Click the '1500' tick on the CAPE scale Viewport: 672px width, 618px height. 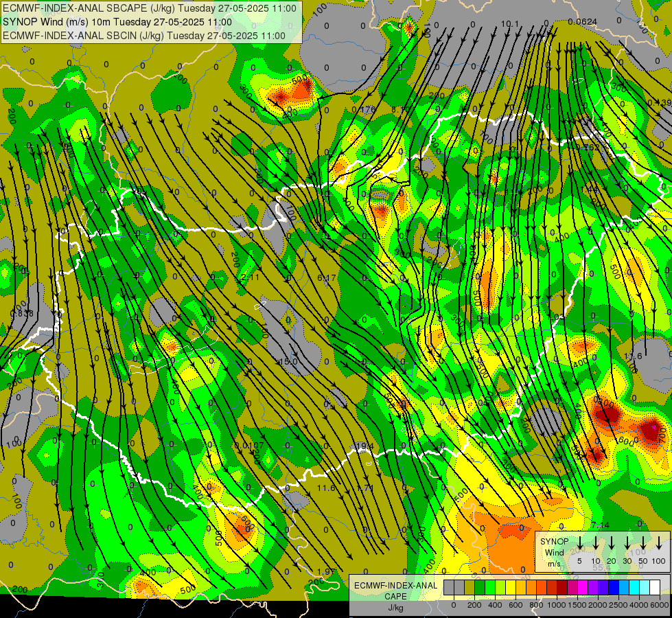(x=577, y=605)
